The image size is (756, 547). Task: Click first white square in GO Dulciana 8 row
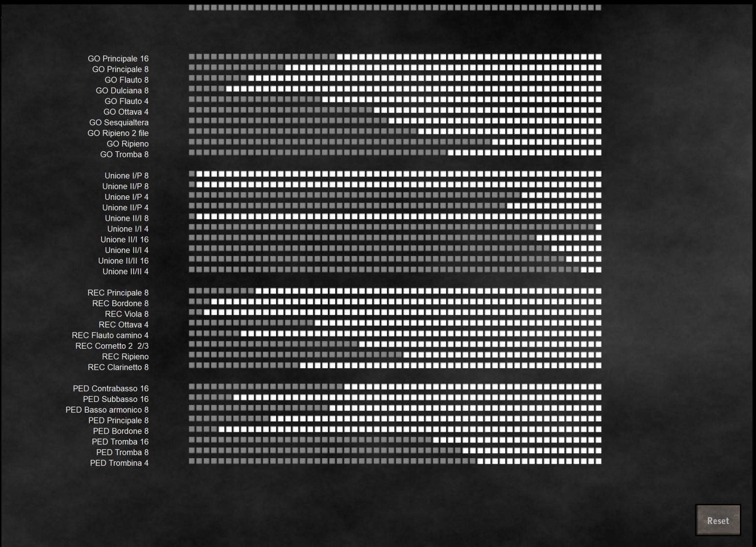click(x=229, y=89)
